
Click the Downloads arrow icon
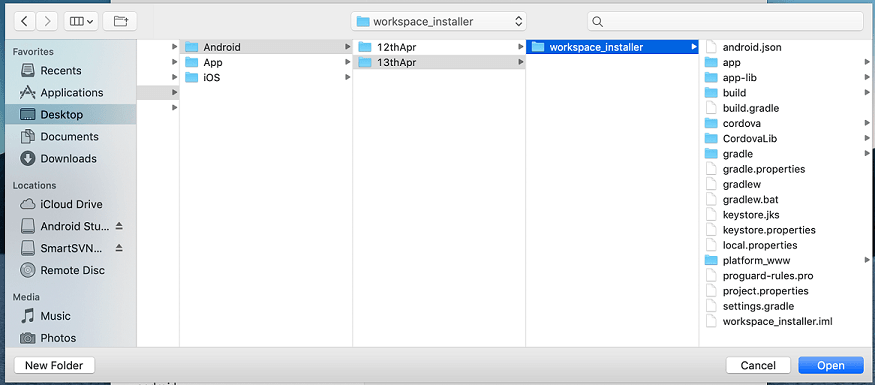coord(27,158)
